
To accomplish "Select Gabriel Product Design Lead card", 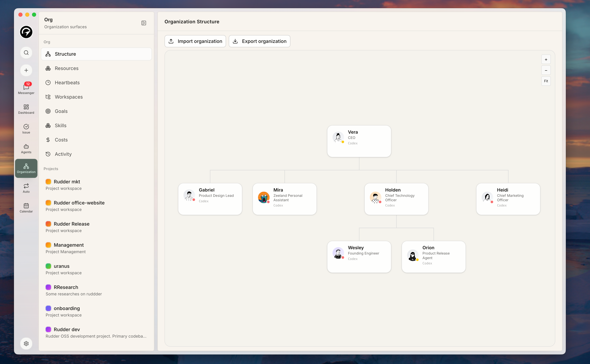I will (210, 199).
